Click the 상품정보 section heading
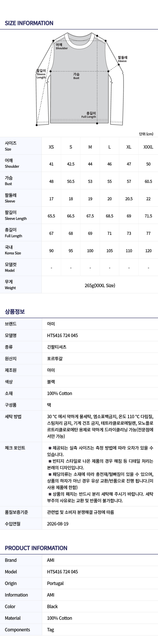Image resolution: width=158 pixels, height=644 pixels. (15, 311)
